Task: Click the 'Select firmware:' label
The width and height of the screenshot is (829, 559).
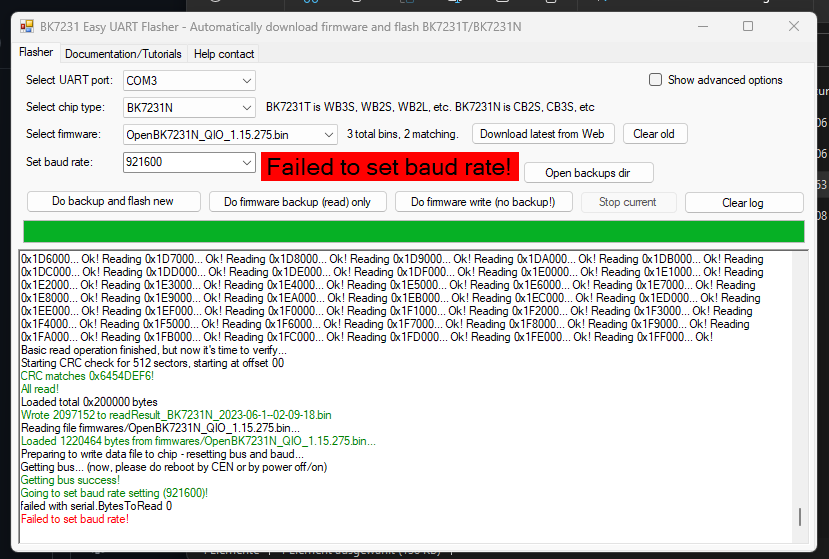Action: tap(63, 134)
